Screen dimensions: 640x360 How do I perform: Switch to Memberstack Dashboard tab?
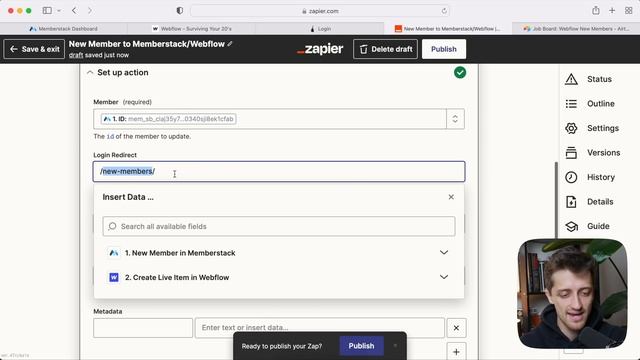pyautogui.click(x=64, y=29)
